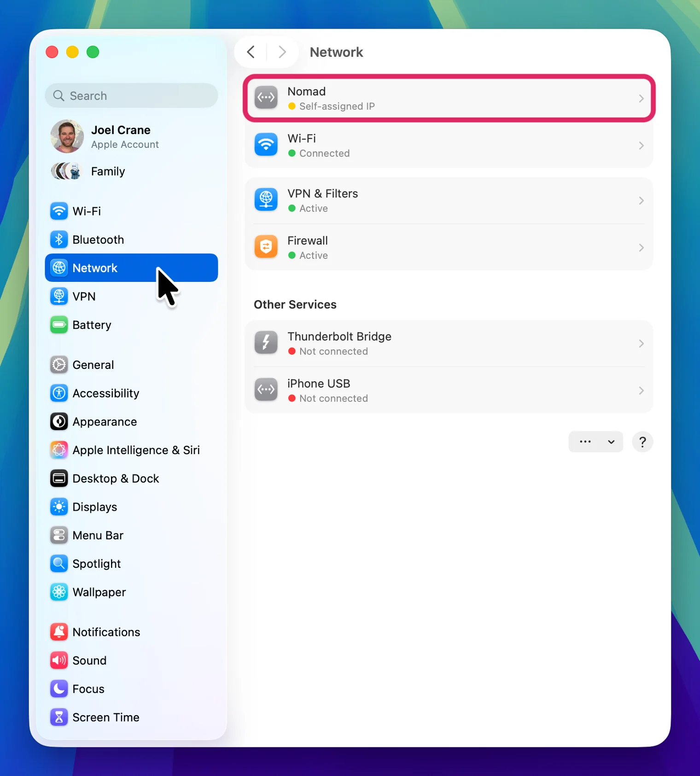Expand iPhone USB details chevron
The image size is (700, 776).
[641, 391]
